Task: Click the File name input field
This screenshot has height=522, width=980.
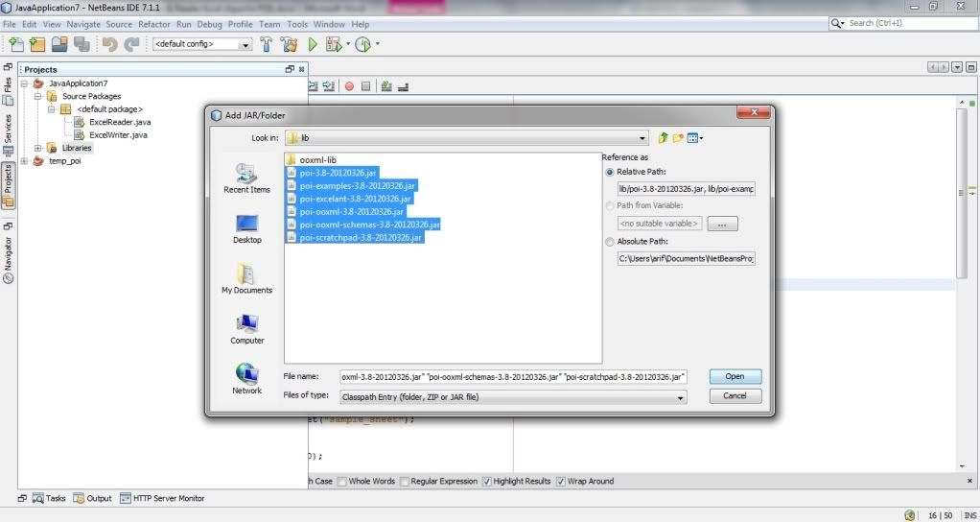Action: [514, 377]
